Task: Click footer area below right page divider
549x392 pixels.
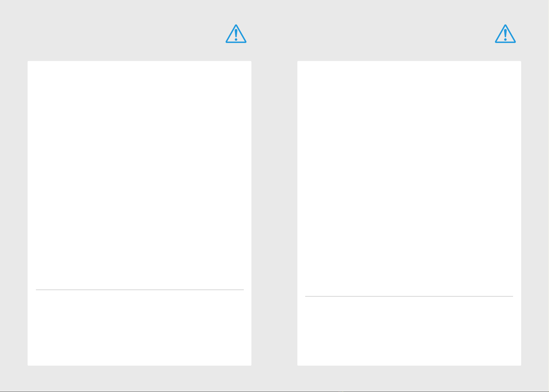Action: [x=409, y=331]
